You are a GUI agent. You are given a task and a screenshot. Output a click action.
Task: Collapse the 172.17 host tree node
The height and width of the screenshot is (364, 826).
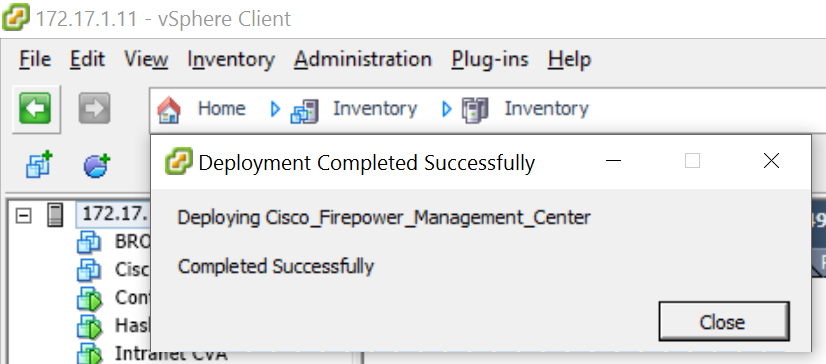23,215
